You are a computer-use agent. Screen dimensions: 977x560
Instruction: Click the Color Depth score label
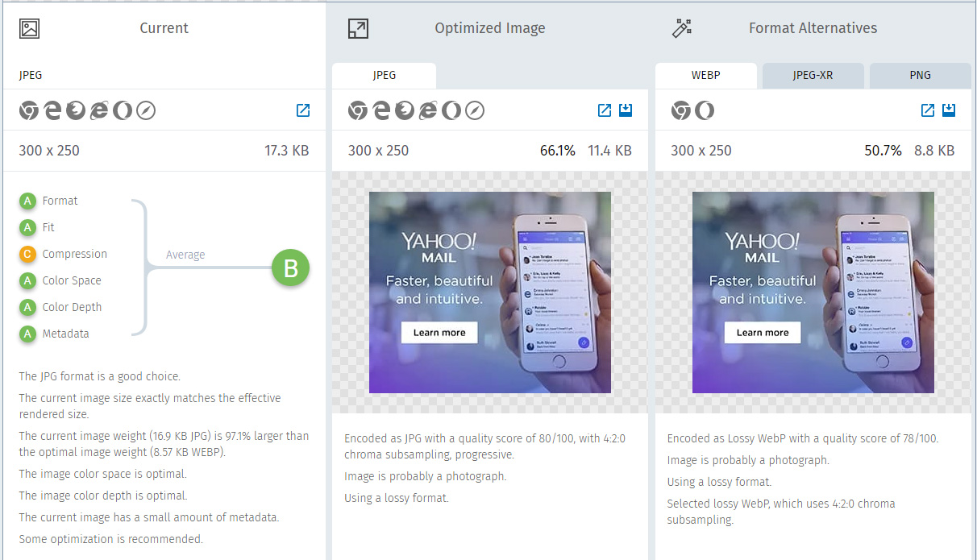pyautogui.click(x=72, y=307)
